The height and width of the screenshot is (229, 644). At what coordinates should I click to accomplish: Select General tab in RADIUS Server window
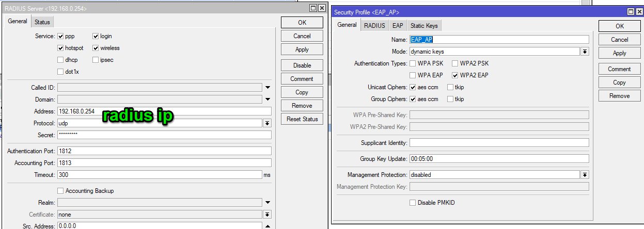click(18, 21)
